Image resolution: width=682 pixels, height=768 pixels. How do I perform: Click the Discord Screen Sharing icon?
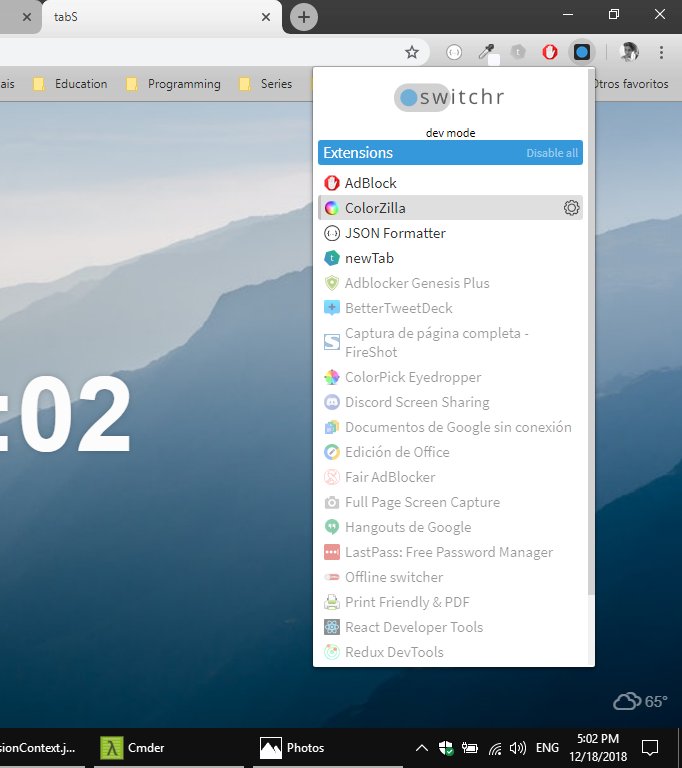click(332, 402)
